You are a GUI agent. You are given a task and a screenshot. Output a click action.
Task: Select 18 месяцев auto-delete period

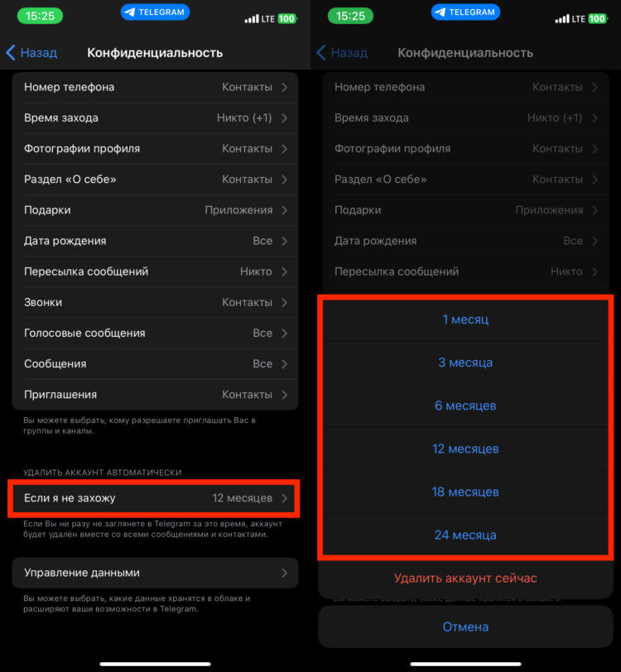pos(465,492)
